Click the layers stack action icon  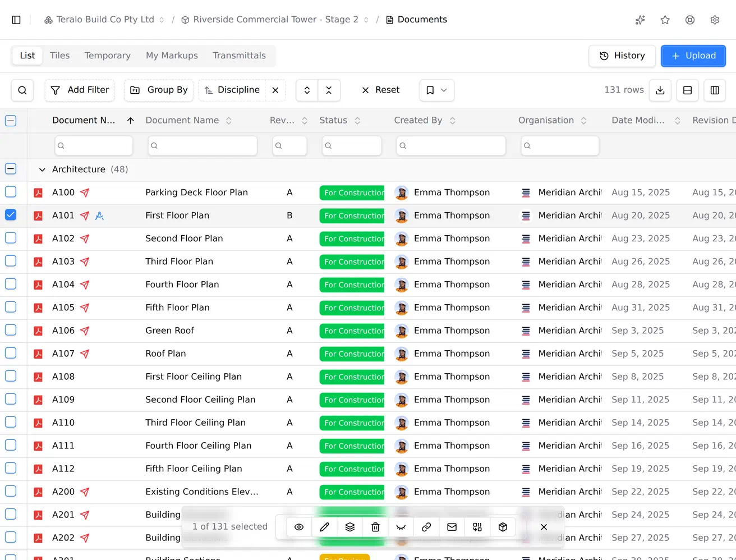tap(350, 527)
